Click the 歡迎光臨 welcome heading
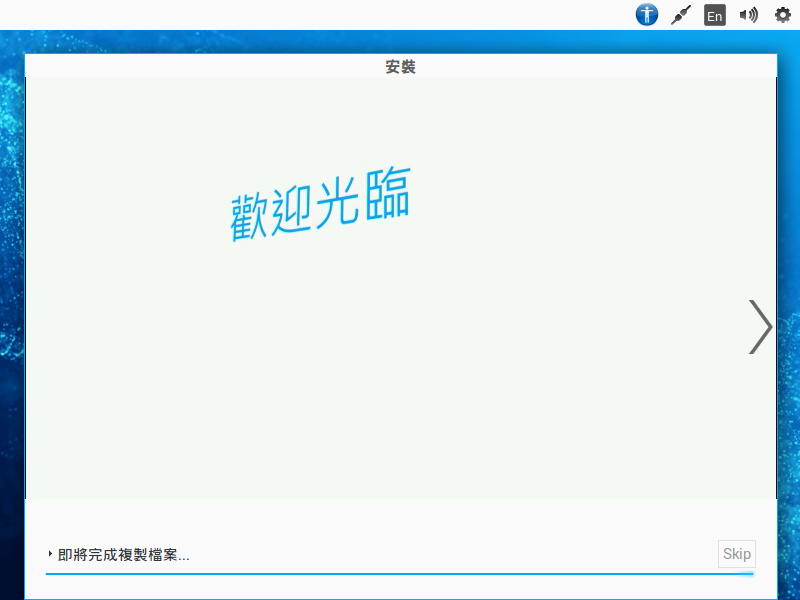This screenshot has width=800, height=600. pyautogui.click(x=320, y=205)
